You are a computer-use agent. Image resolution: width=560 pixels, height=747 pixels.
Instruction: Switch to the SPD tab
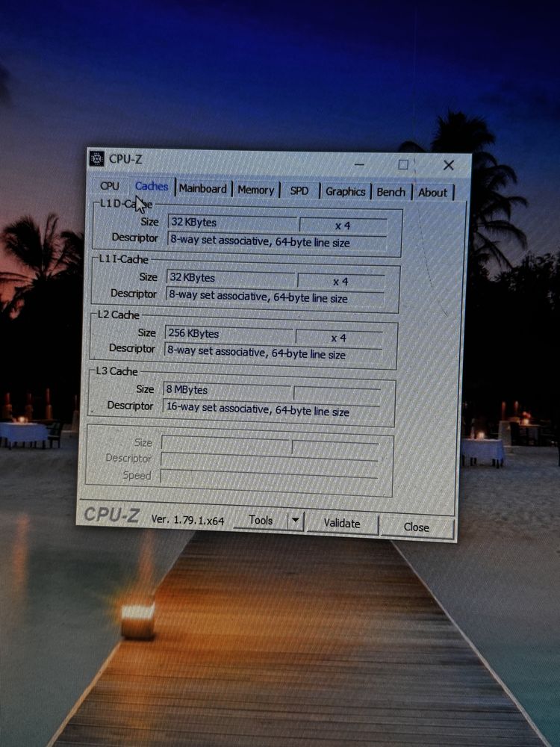point(299,191)
